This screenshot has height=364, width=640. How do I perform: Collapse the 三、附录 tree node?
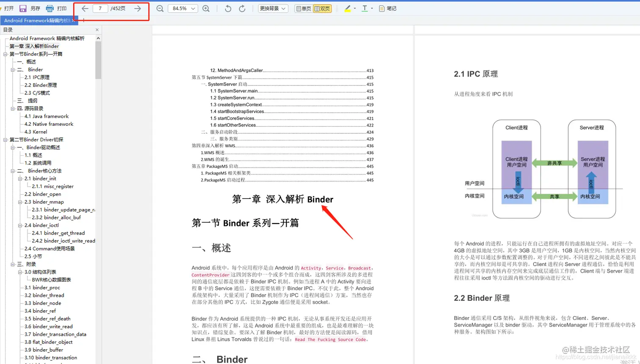[x=13, y=264]
